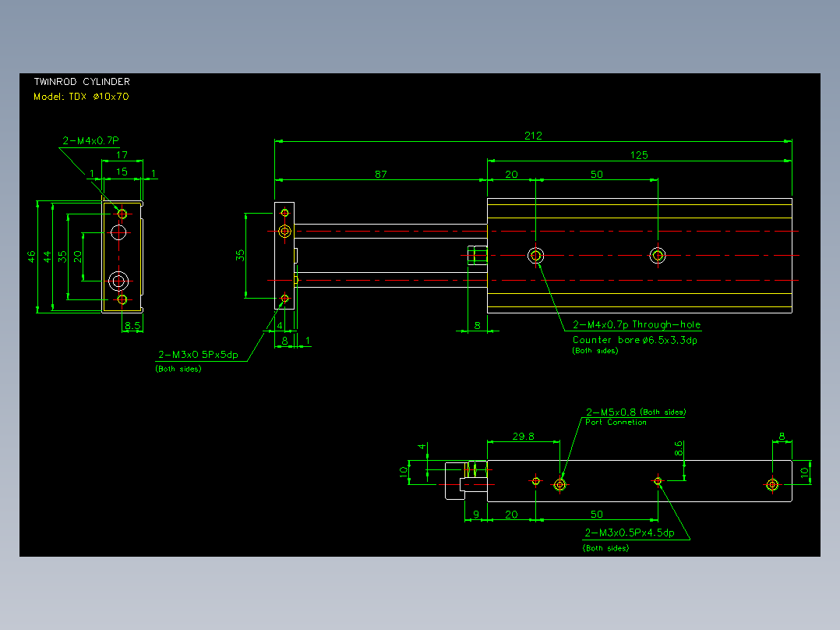This screenshot has height=630, width=840.
Task: Click the 9 dimension in bottom view
Action: click(475, 514)
